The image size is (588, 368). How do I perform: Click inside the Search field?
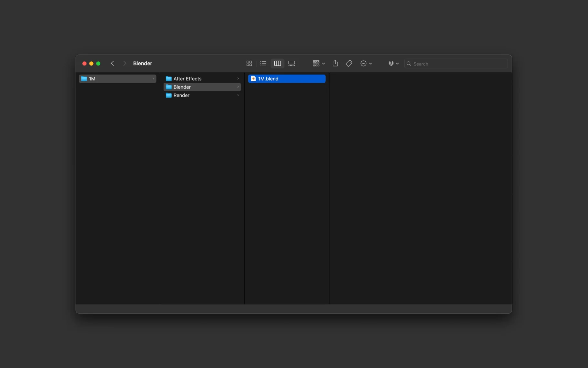(x=452, y=64)
